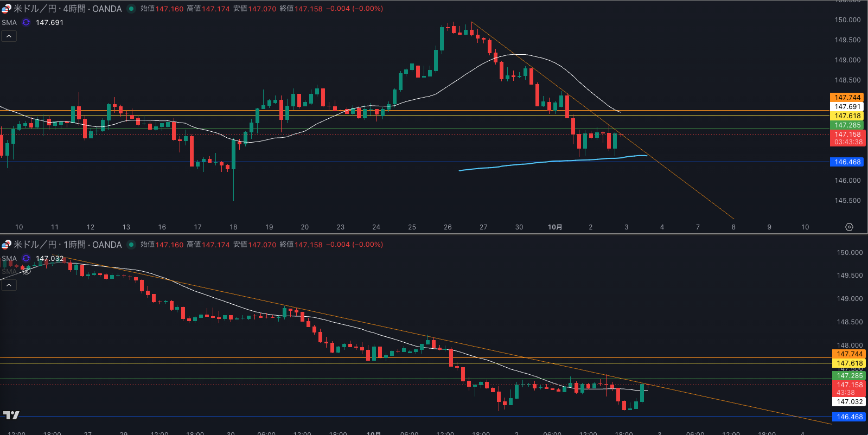Click USD/JPY flag icon on 4-hour chart
This screenshot has height=435, width=868.
point(6,9)
